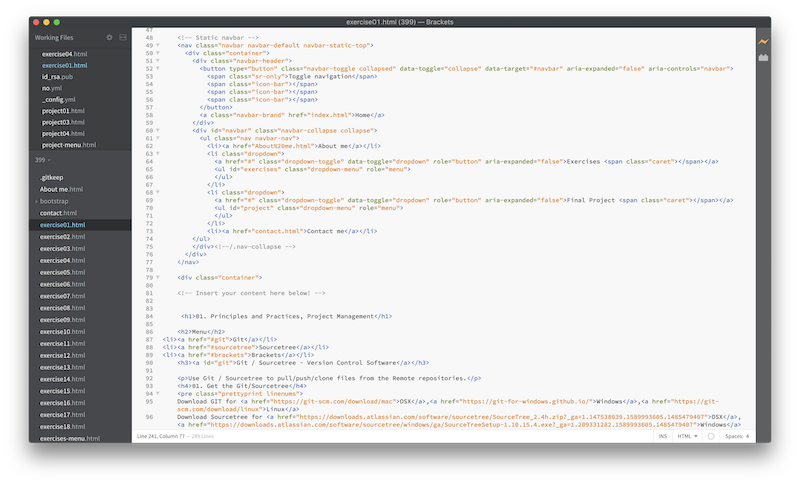Open the 399 project folder dropdown
This screenshot has height=484, width=800.
pyautogui.click(x=43, y=160)
